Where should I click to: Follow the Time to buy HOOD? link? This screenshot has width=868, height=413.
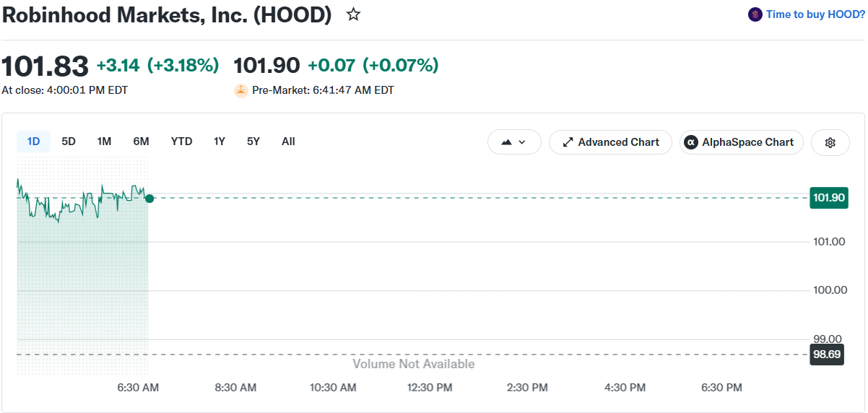(x=815, y=14)
